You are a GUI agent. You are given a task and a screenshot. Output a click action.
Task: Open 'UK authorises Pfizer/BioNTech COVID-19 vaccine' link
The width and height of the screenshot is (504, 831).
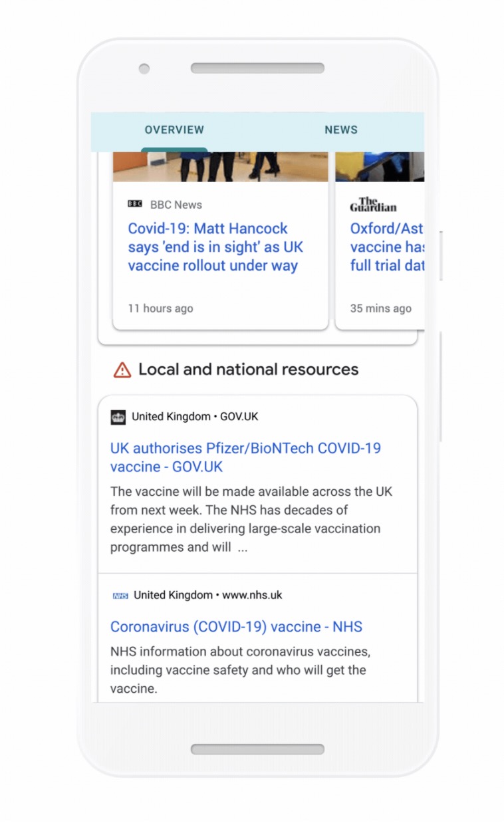(245, 457)
